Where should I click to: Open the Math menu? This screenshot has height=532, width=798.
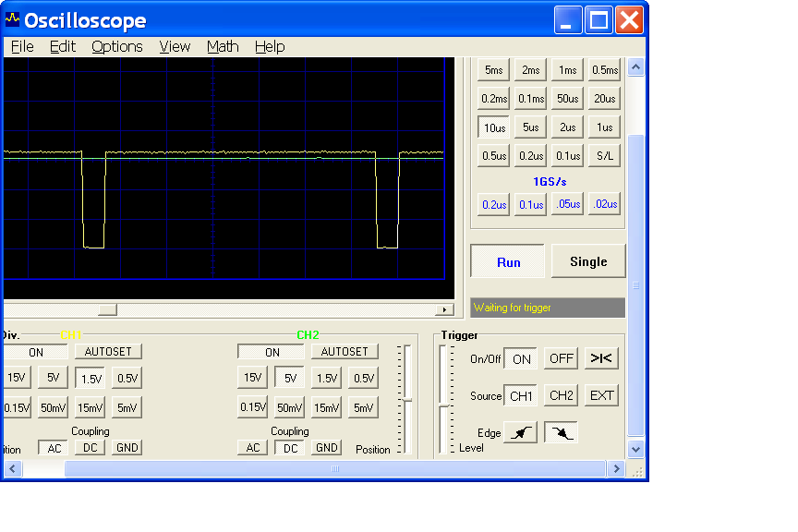pyautogui.click(x=223, y=47)
